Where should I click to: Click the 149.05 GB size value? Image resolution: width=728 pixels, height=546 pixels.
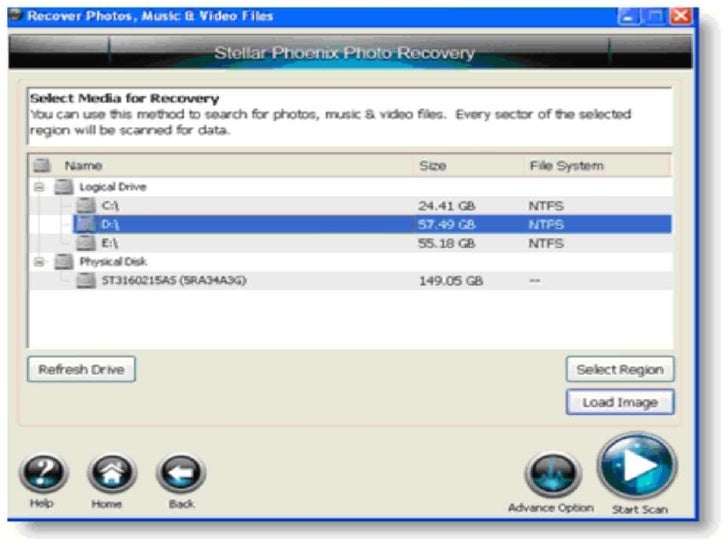pos(451,281)
